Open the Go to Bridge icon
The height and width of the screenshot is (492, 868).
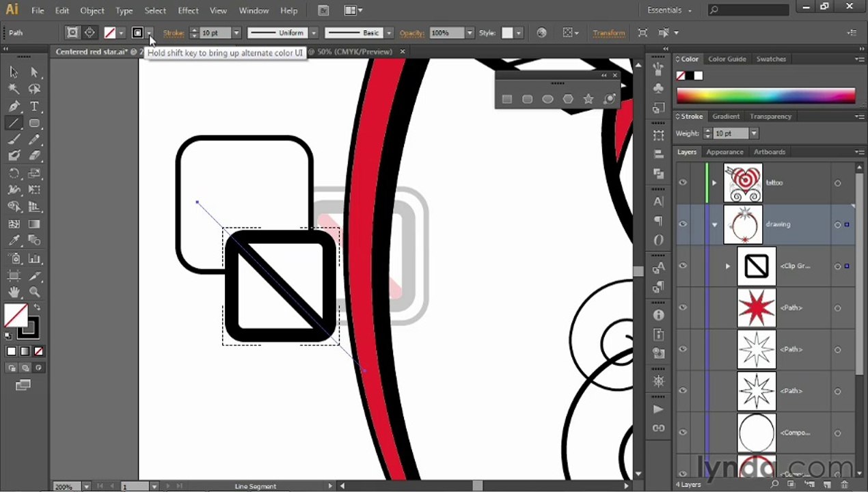[x=324, y=10]
